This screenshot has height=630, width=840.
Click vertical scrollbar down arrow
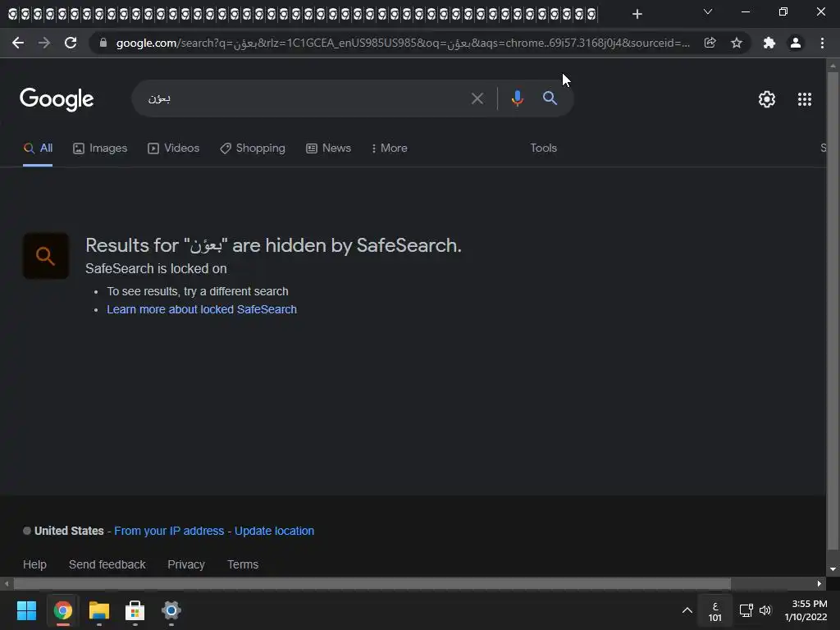833,569
